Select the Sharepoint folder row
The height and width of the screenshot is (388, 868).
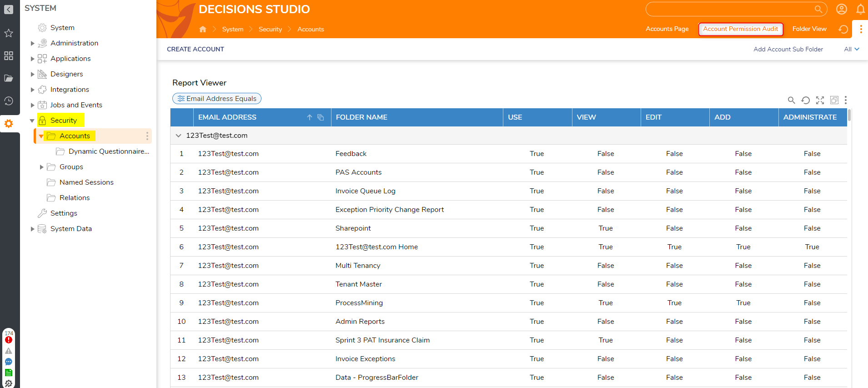point(508,228)
